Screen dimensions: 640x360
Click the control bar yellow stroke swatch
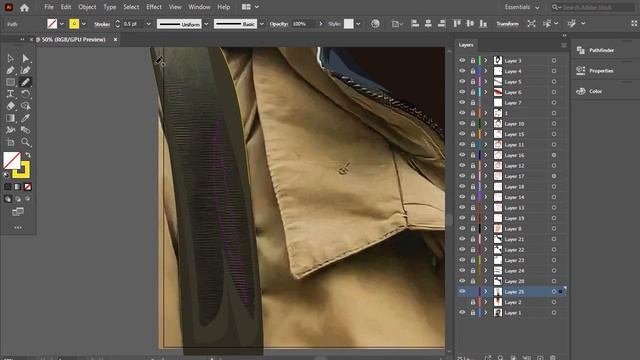pos(74,24)
